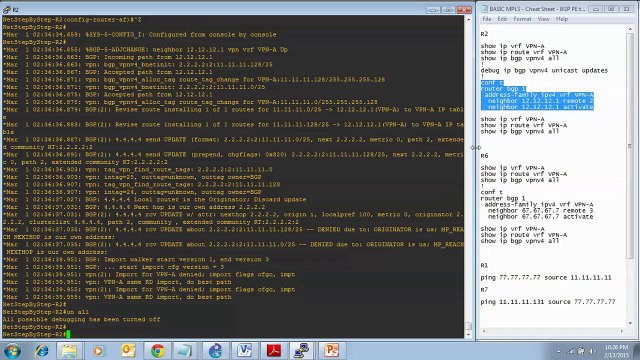This screenshot has height=360, width=640.
Task: Open the Windows Start menu
Action: [12, 351]
